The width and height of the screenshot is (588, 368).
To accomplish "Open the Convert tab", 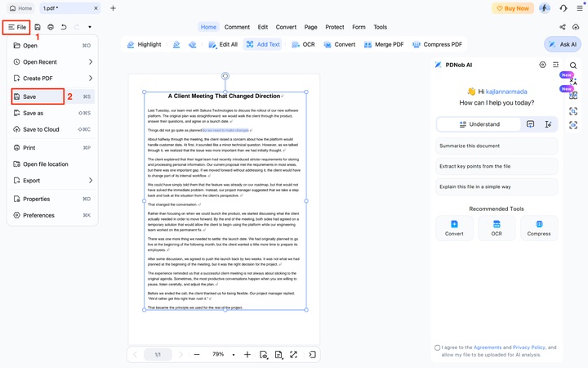I will tap(286, 27).
